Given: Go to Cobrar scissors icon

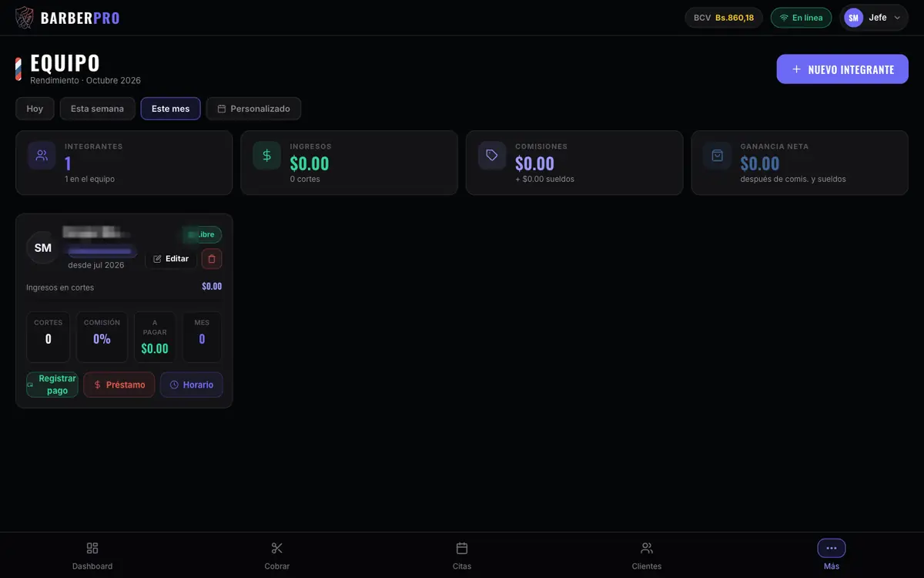Looking at the screenshot, I should 277,548.
